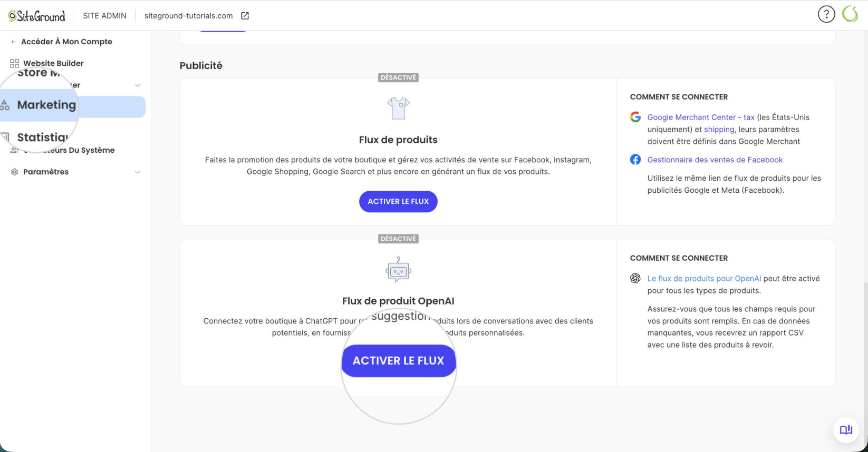Open the shipping link

[x=719, y=129]
